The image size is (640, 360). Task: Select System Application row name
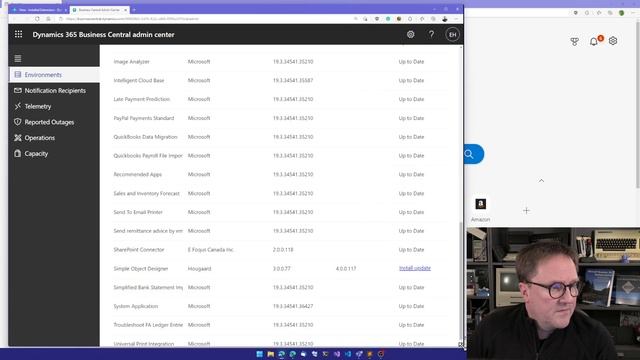136,306
